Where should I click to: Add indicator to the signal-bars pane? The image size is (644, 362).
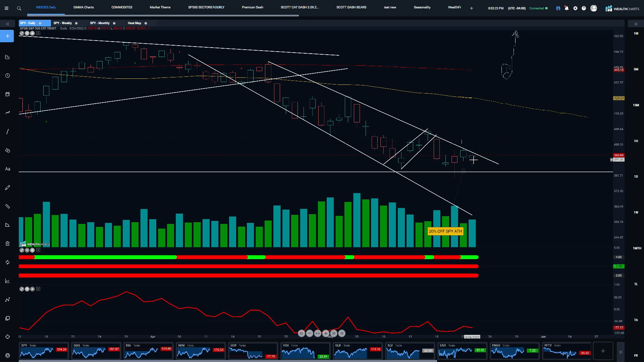pos(38,250)
